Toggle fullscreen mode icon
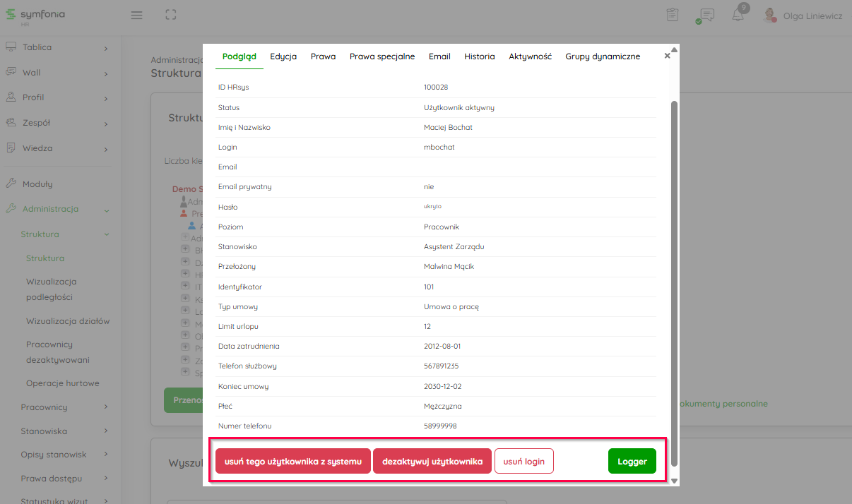 coord(170,15)
